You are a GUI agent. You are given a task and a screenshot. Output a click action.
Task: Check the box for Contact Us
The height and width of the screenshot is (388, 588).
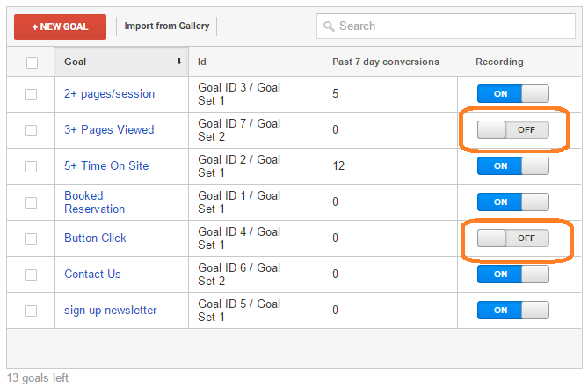click(31, 275)
